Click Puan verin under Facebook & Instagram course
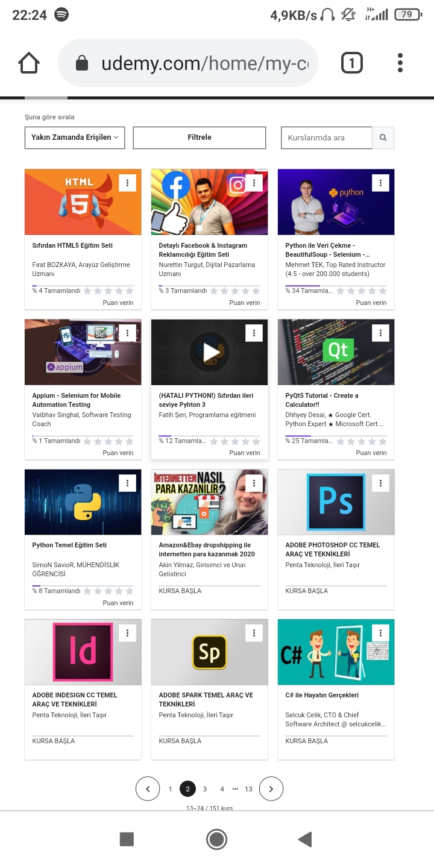This screenshot has width=434, height=868. point(245,303)
